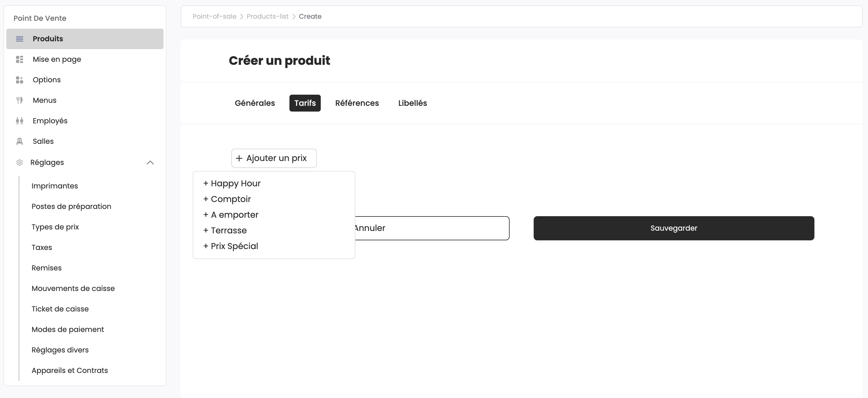This screenshot has width=868, height=398.
Task: Open the Références tab
Action: click(x=357, y=103)
